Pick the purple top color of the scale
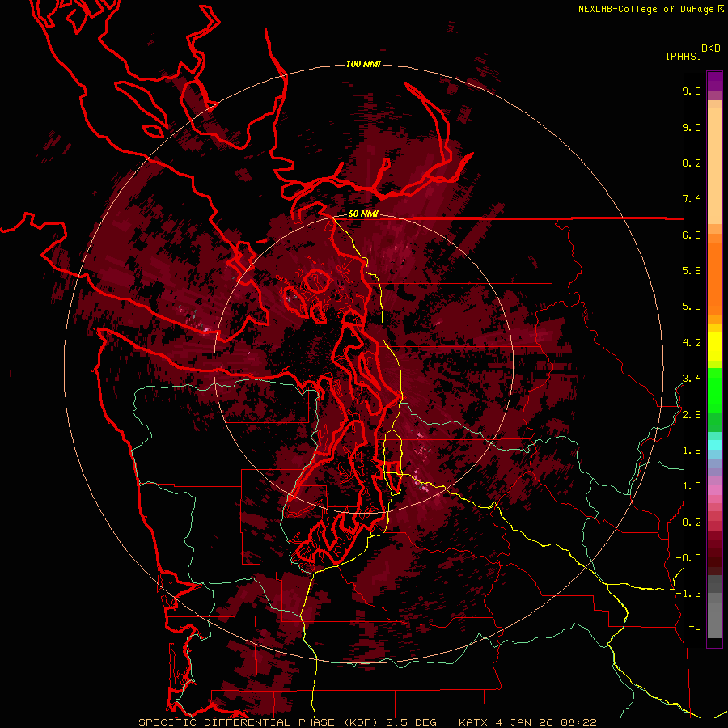The image size is (728, 728). pos(714,81)
